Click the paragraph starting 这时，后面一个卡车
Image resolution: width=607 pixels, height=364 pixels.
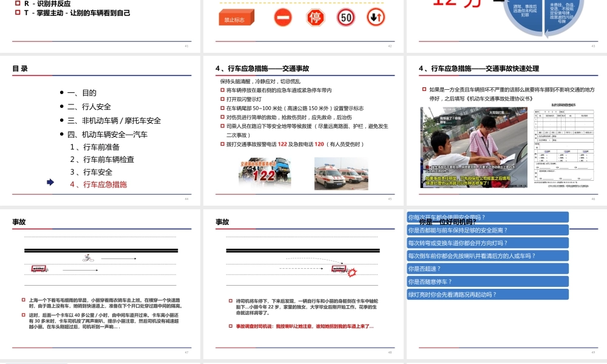pos(104,321)
